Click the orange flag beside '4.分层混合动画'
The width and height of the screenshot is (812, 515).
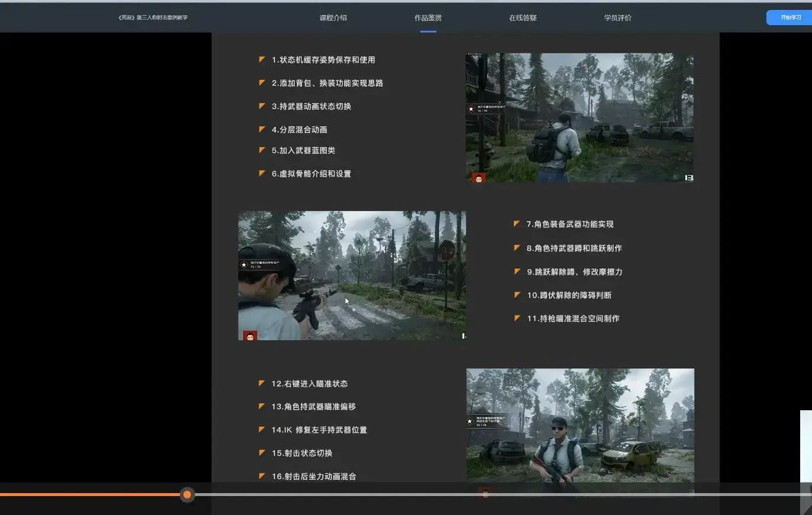coord(262,128)
